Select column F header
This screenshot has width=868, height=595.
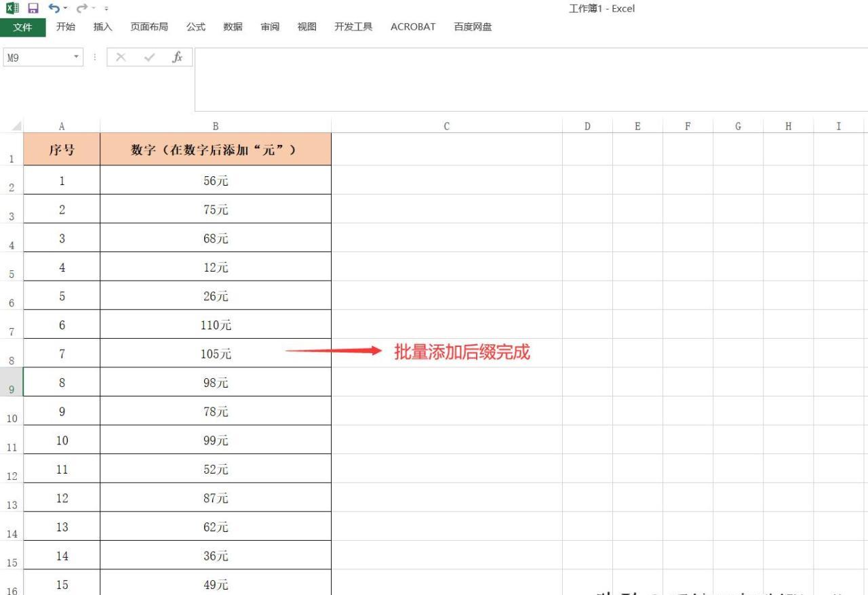click(x=688, y=126)
